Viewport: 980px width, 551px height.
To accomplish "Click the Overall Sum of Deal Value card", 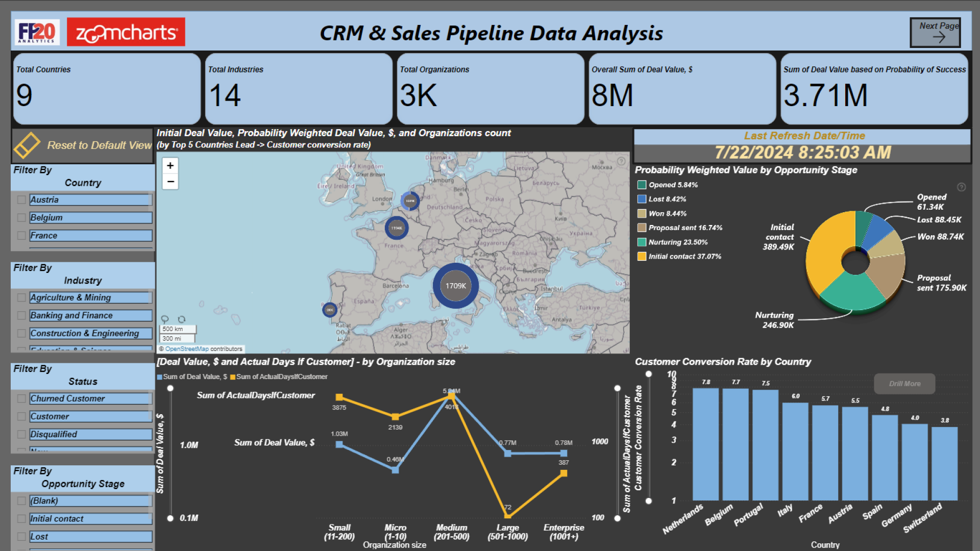I will point(682,89).
